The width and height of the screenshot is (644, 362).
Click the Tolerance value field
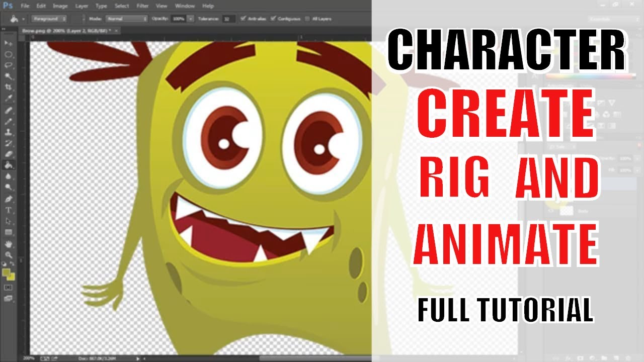click(229, 19)
